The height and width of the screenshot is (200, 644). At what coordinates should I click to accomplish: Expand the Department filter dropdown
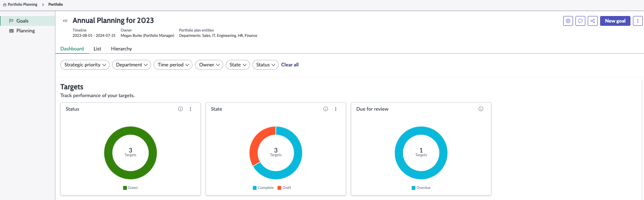(x=131, y=65)
